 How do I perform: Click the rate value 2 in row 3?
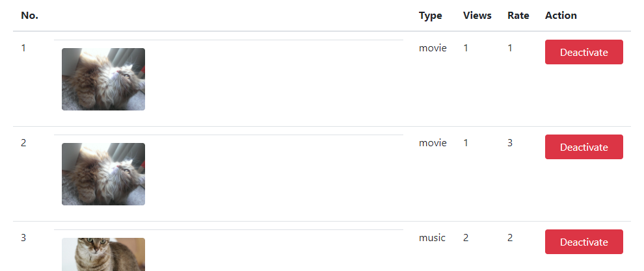tap(510, 238)
